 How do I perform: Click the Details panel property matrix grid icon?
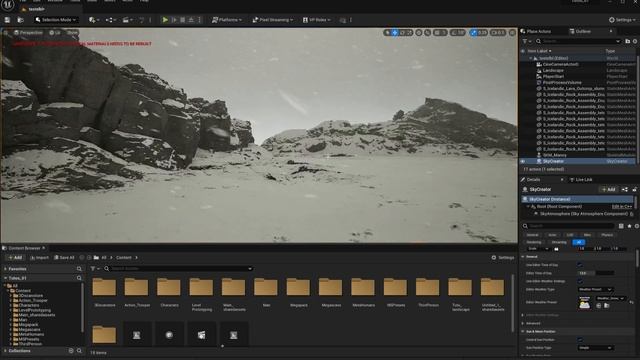point(621,226)
